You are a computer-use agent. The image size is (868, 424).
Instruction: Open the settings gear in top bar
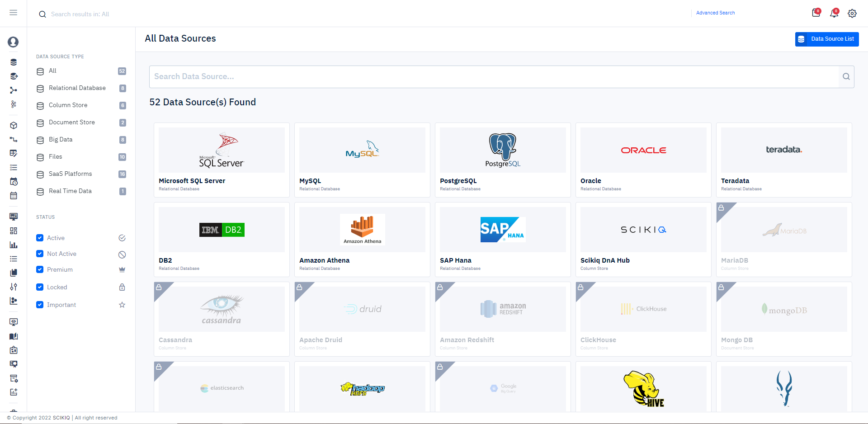852,14
